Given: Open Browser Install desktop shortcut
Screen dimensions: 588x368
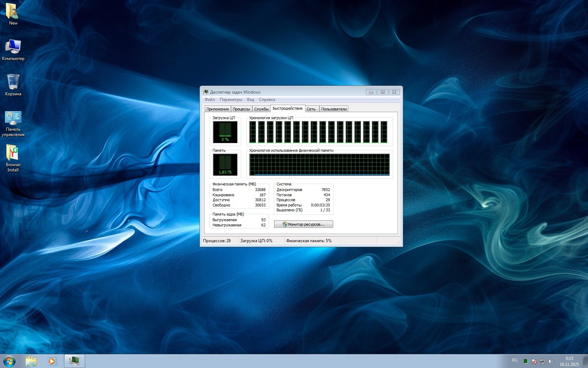Looking at the screenshot, I should [13, 154].
